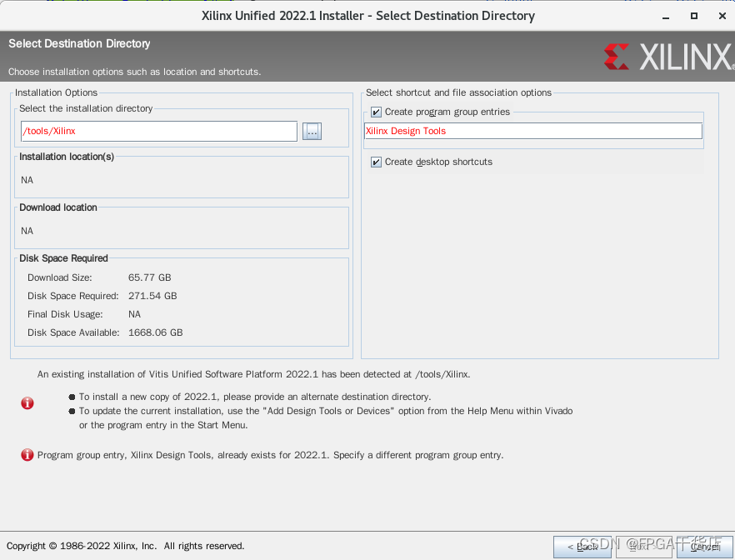
Task: Click the Final Disk Usage NA value
Action: (x=134, y=314)
